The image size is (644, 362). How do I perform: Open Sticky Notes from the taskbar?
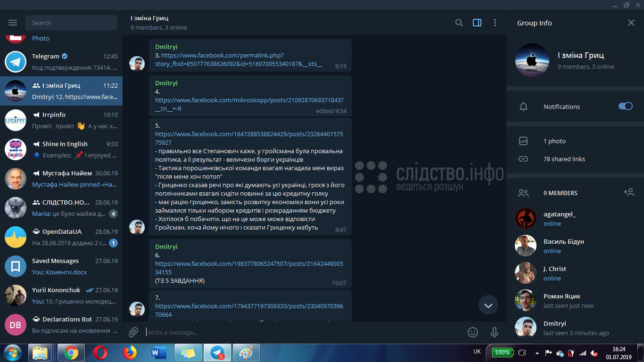[x=188, y=353]
